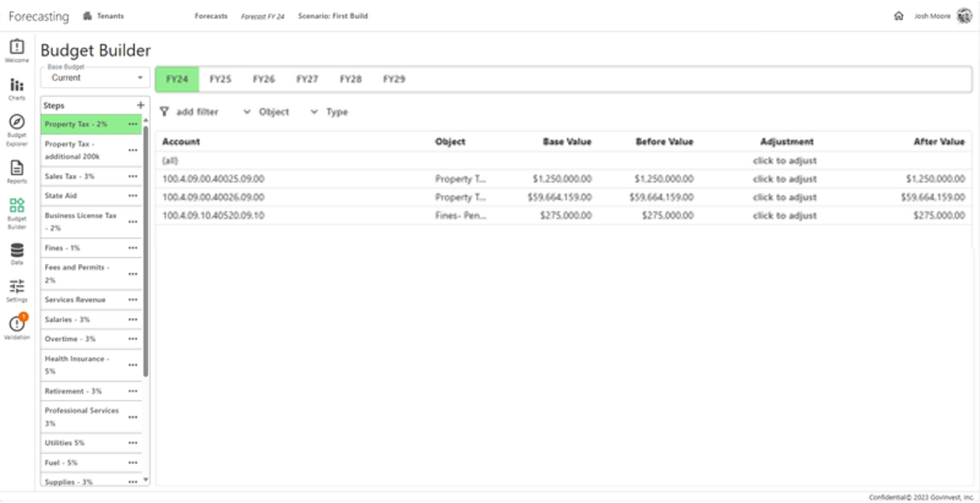Image resolution: width=980 pixels, height=503 pixels.
Task: Go to home icon in header
Action: 898,16
